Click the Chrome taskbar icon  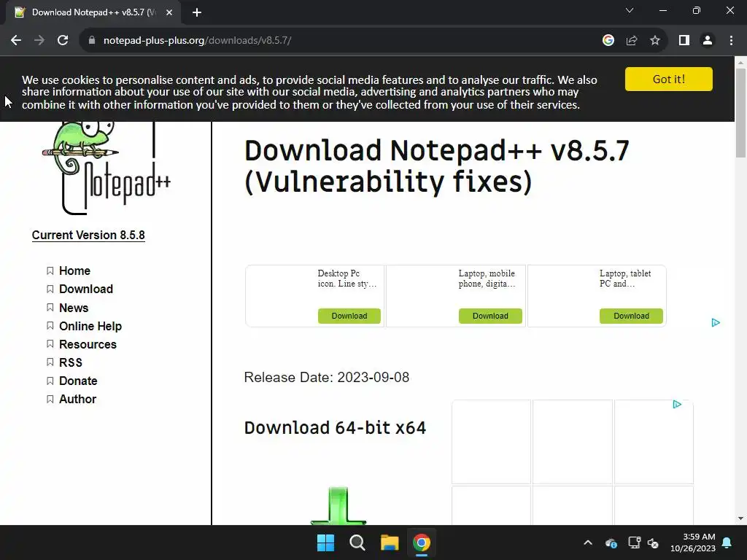[x=421, y=542]
